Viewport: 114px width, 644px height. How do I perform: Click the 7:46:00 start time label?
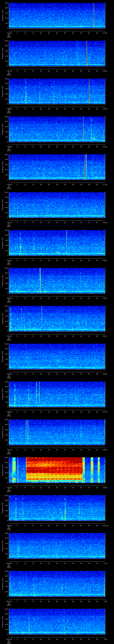pyautogui.click(x=9, y=33)
